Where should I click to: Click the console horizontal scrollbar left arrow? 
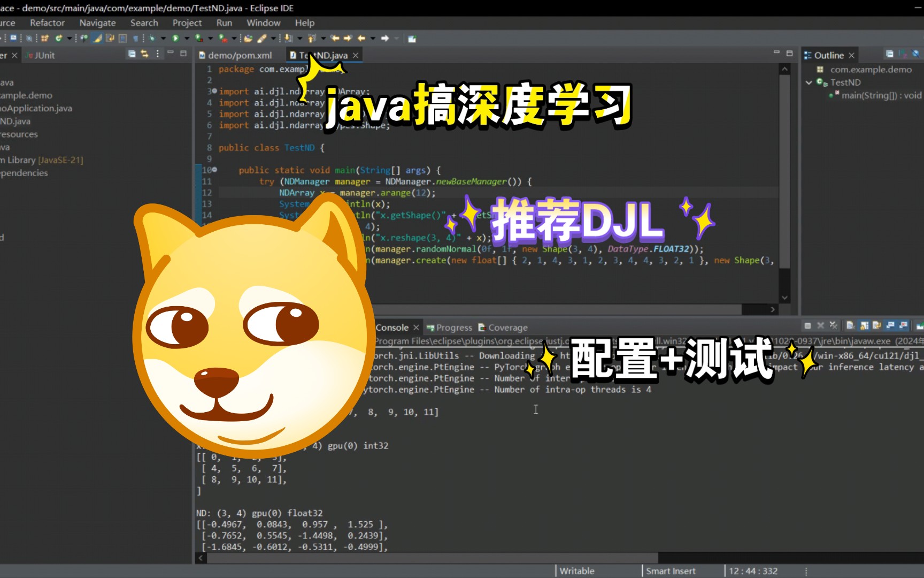(201, 558)
